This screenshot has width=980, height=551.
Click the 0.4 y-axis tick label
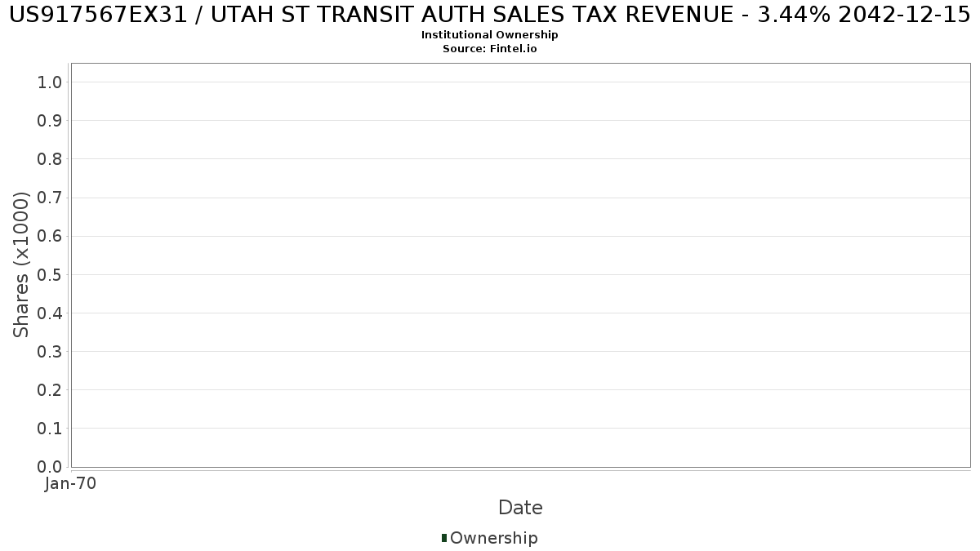coord(50,313)
